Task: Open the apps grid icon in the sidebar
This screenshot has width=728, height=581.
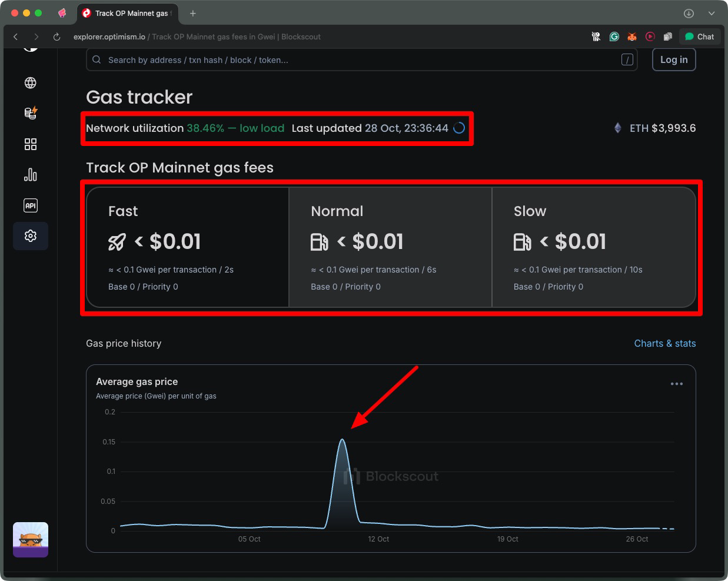Action: click(x=31, y=144)
